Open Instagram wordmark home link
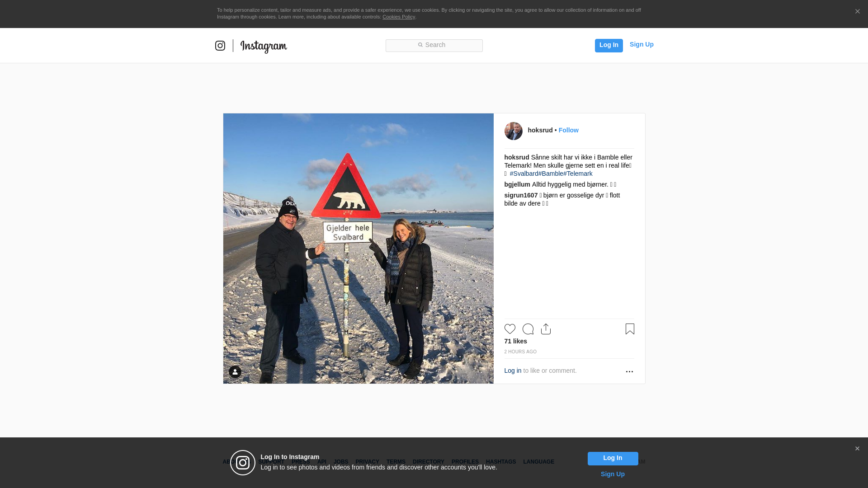Image resolution: width=868 pixels, height=488 pixels. pos(264,47)
